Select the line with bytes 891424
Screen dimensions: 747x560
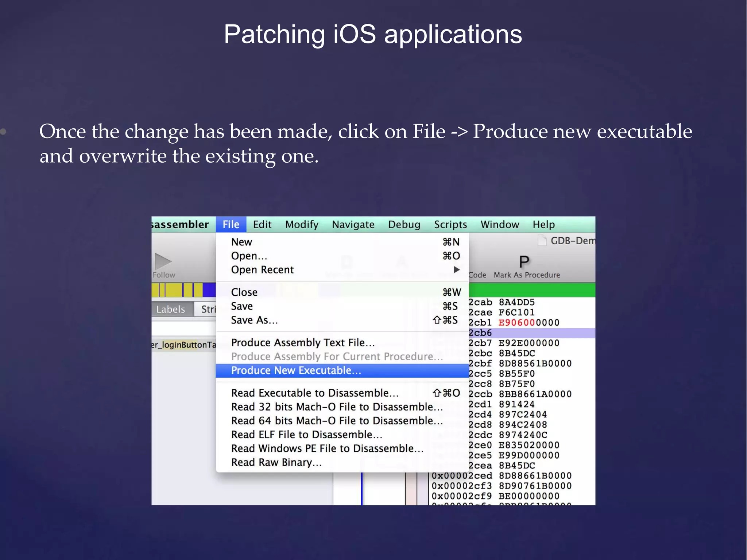click(532, 404)
